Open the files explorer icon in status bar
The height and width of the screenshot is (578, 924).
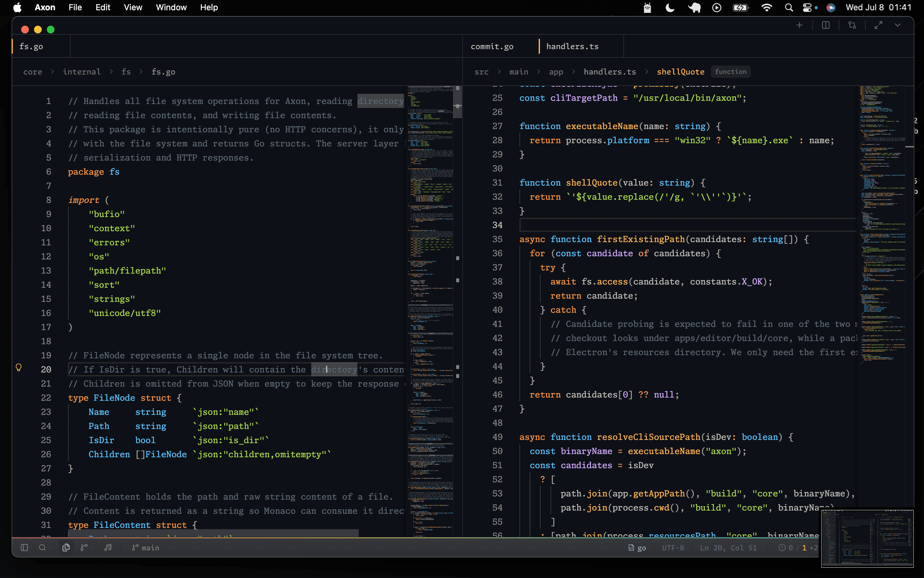(66, 547)
